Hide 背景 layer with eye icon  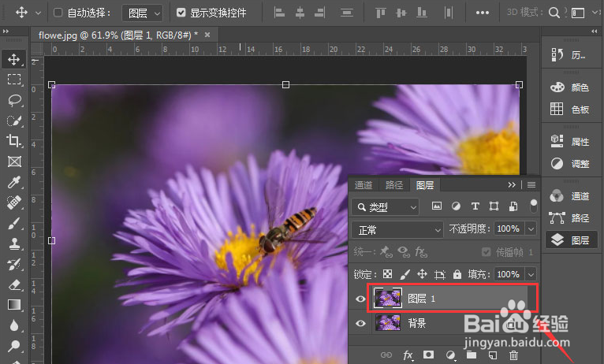360,323
